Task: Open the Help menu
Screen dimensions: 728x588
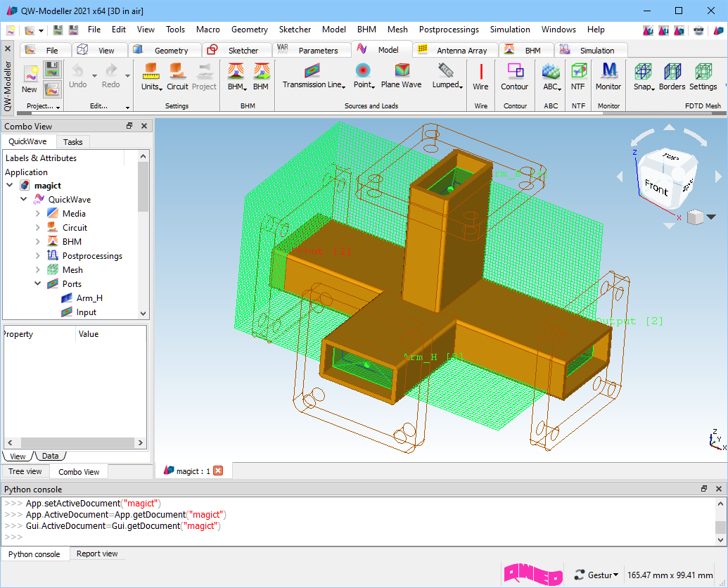Action: click(596, 30)
